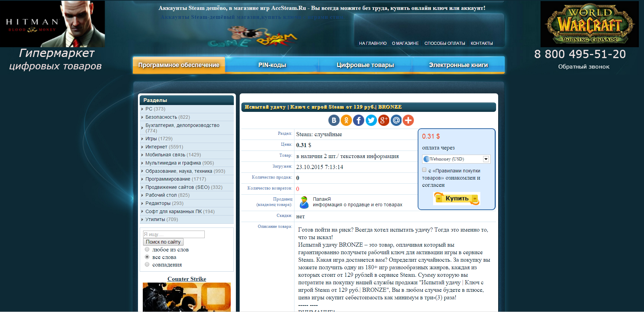Click the seller ПапанЯ avatar icon
The height and width of the screenshot is (312, 644).
point(304,202)
